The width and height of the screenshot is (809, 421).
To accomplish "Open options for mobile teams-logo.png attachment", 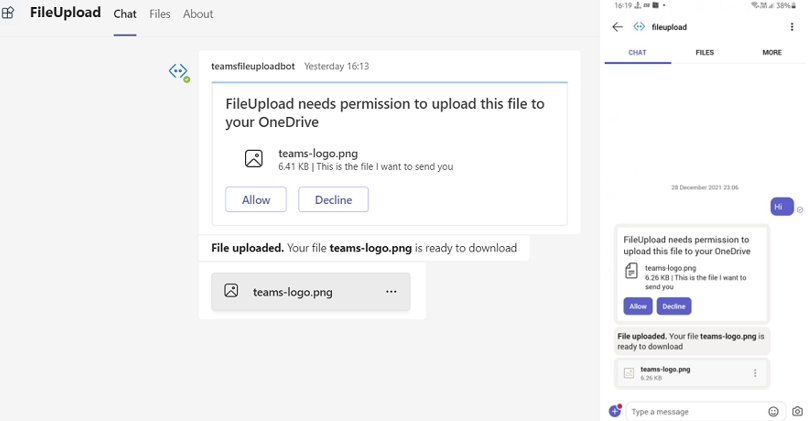I will [755, 373].
